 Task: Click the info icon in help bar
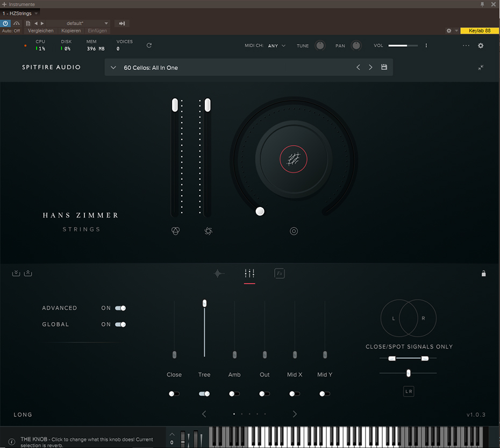click(11, 442)
